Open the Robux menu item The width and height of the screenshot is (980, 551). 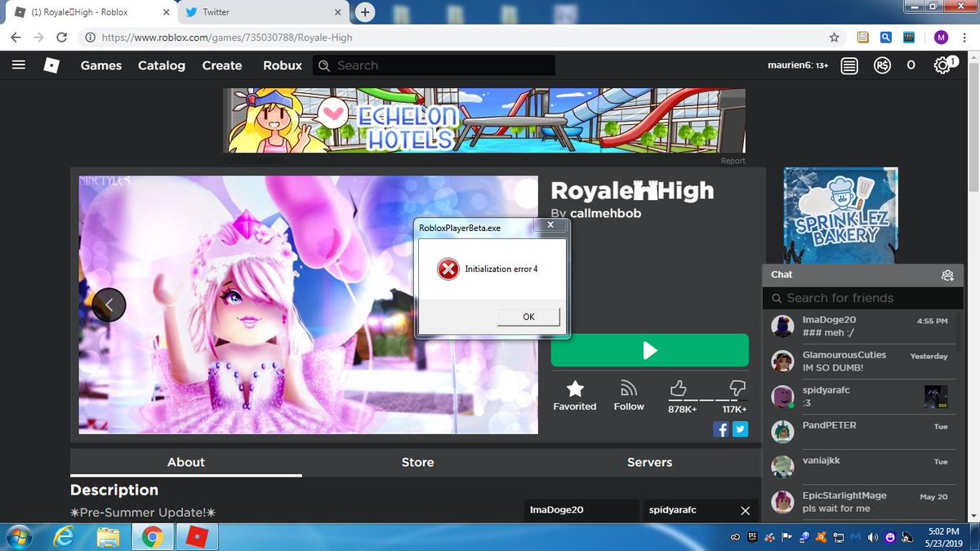point(283,65)
